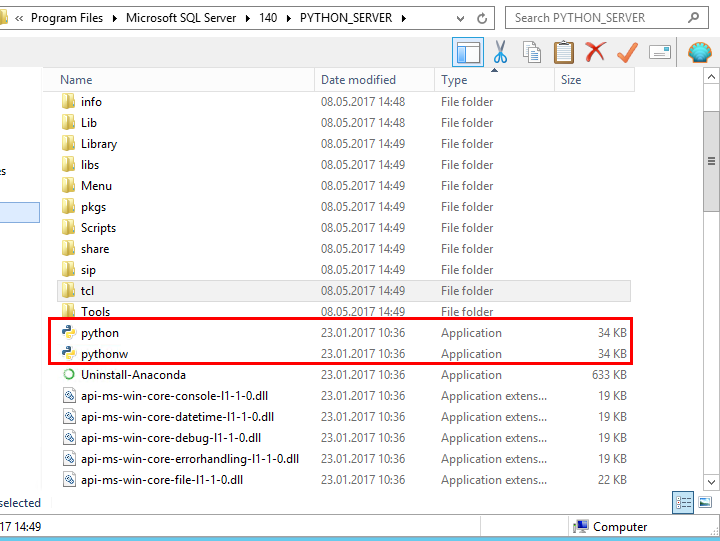Image resolution: width=720 pixels, height=541 pixels.
Task: Expand arrow after 140 breadcrumb
Action: (289, 18)
